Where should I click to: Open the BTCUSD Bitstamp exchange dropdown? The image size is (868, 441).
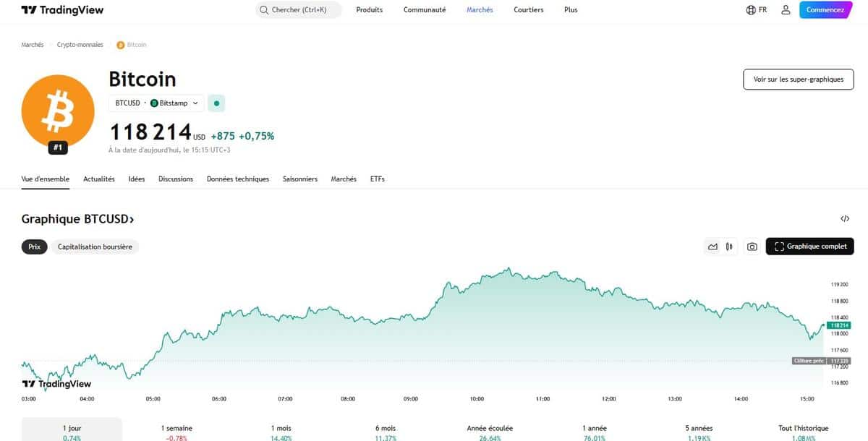coord(156,103)
